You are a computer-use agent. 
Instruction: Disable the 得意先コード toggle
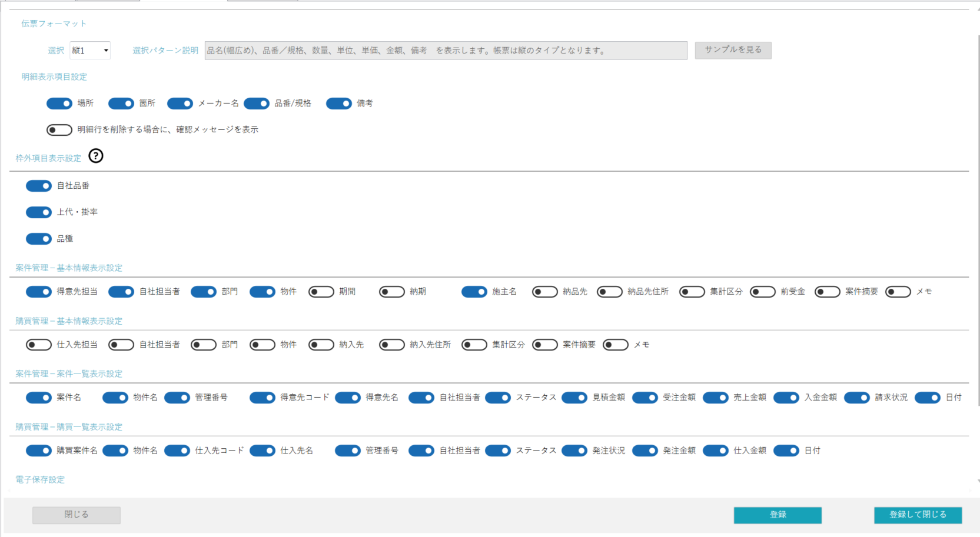pos(263,398)
